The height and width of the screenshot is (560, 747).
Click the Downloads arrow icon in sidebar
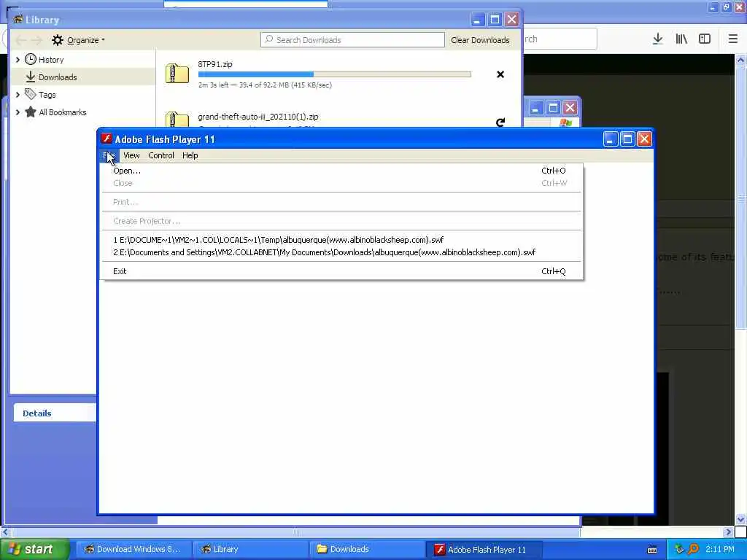[31, 77]
